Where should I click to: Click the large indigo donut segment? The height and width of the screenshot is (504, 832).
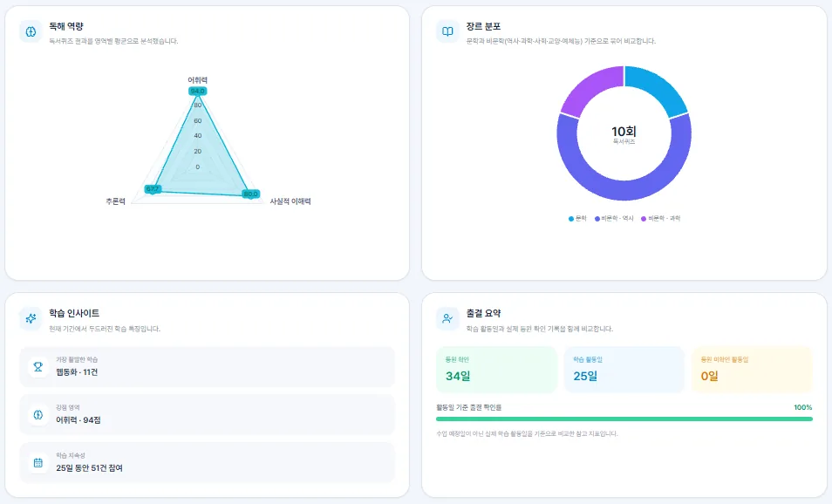pos(624,190)
